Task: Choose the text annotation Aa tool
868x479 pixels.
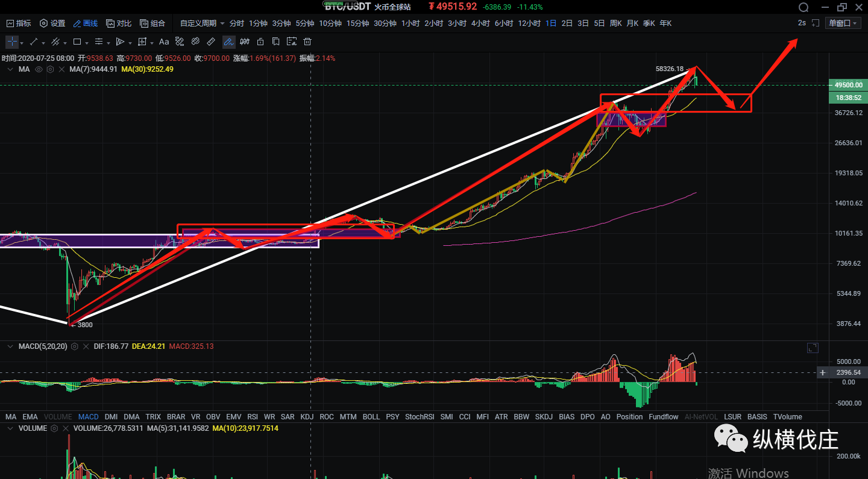Action: (x=164, y=42)
